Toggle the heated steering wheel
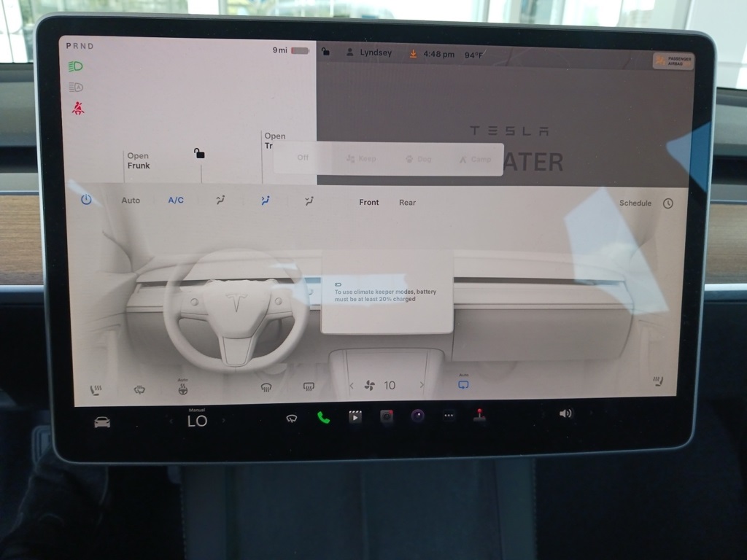747x560 pixels. coord(182,388)
